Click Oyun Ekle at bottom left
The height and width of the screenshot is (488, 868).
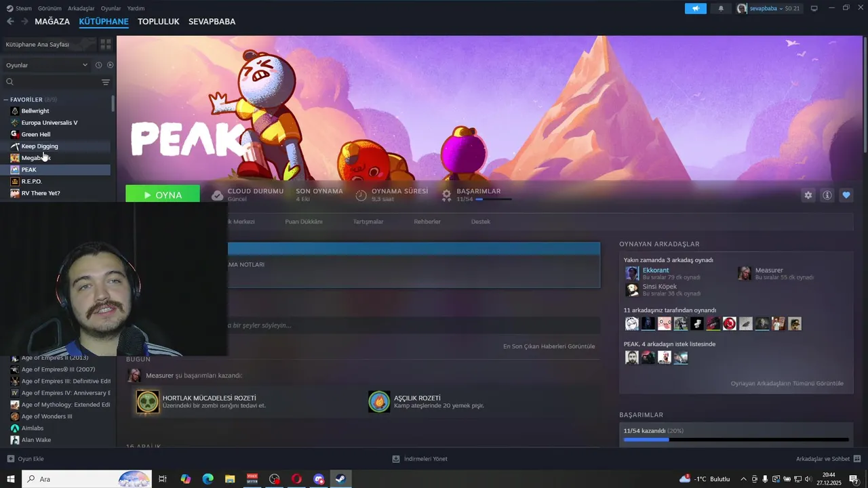(x=26, y=459)
